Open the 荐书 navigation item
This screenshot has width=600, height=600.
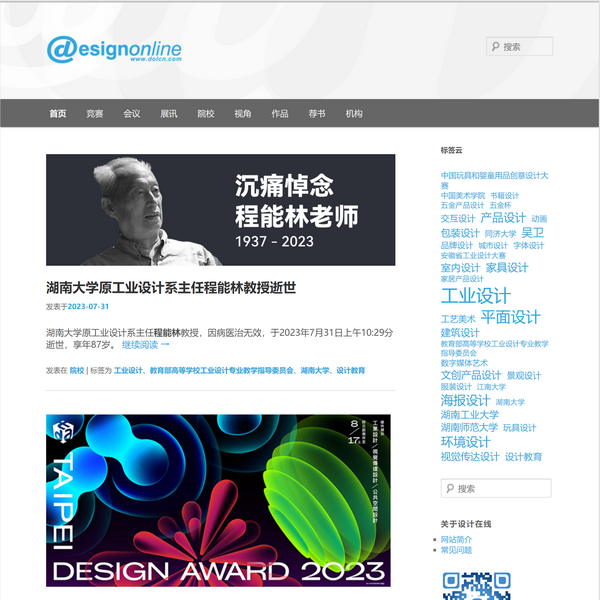(317, 114)
